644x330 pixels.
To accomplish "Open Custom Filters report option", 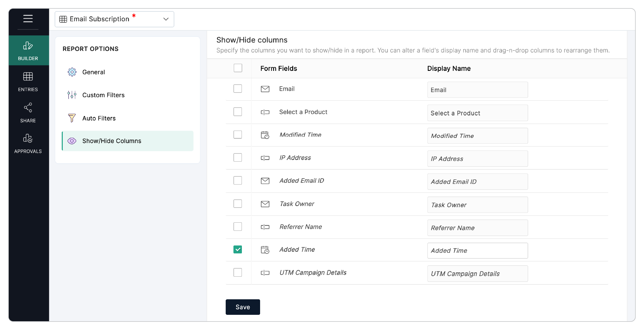I will (x=103, y=95).
